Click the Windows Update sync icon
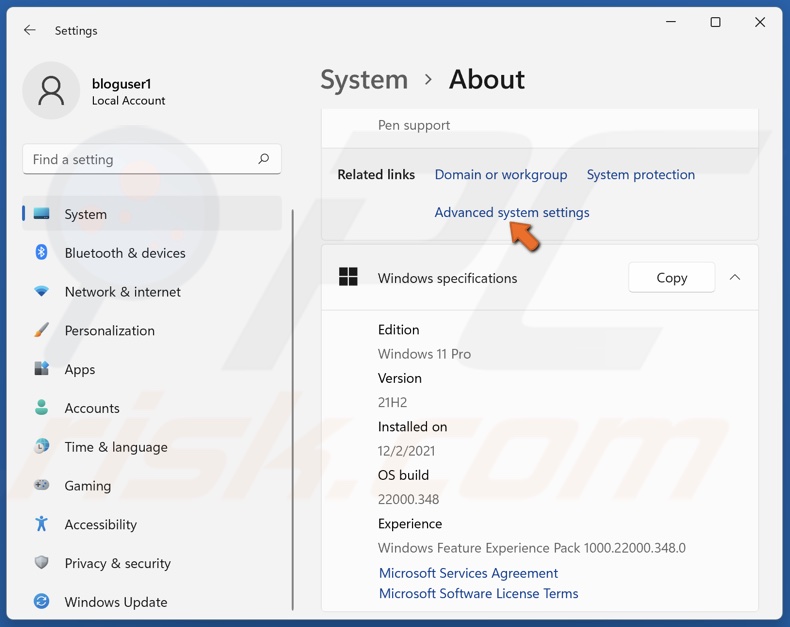790x627 pixels. (x=41, y=601)
